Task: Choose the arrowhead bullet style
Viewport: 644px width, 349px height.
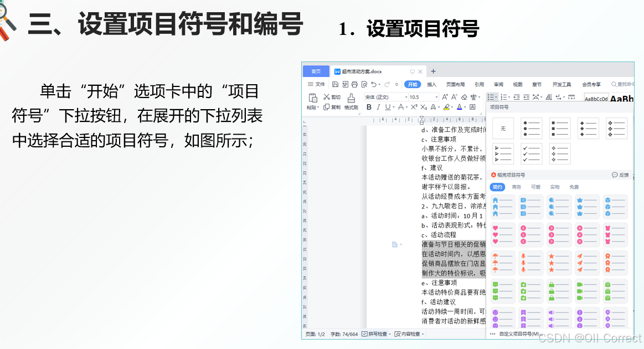Action: coord(503,153)
